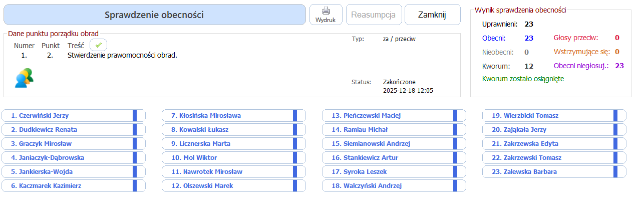The height and width of the screenshot is (213, 644).
Task: Select 8. Kowalski Łukasz entry
Action: point(228,130)
